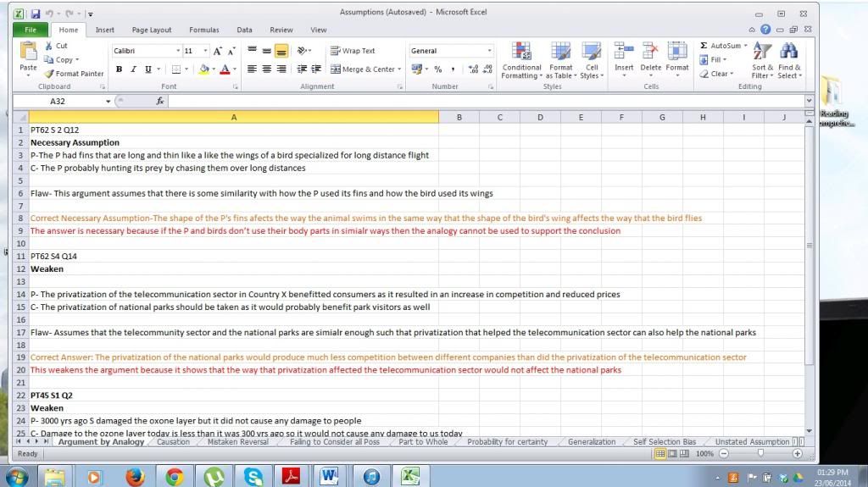The image size is (868, 487).
Task: Open the Mistaken Reversal sheet tab
Action: click(238, 441)
